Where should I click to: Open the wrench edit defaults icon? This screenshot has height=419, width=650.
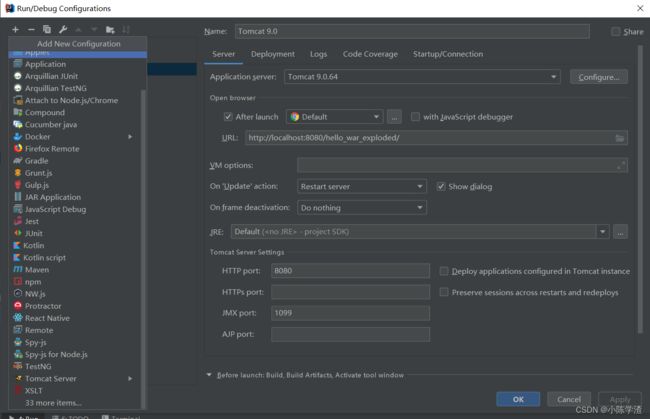[63, 29]
